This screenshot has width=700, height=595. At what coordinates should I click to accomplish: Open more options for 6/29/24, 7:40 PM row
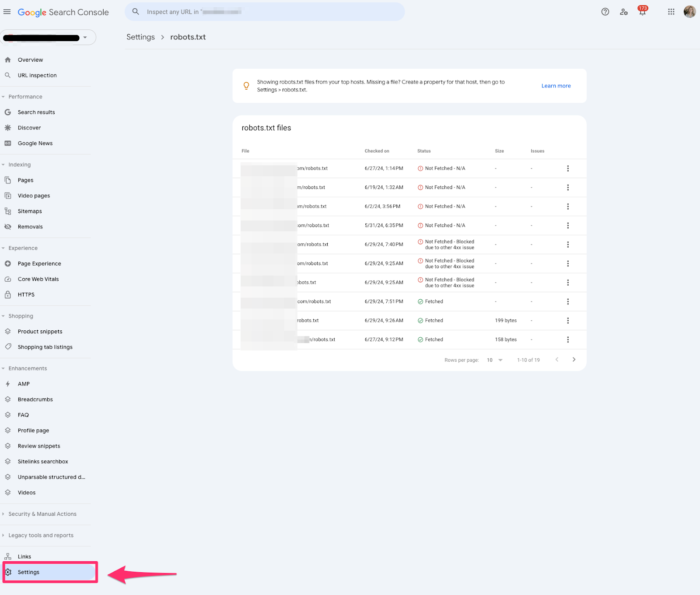[x=568, y=245]
